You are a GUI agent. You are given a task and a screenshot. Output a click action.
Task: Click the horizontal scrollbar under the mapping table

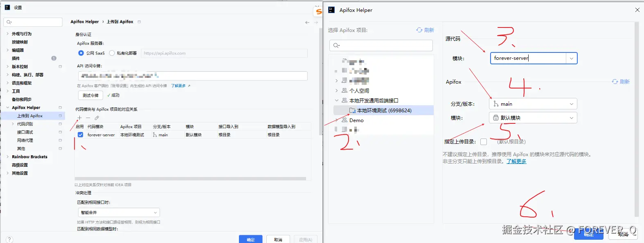coord(190,179)
